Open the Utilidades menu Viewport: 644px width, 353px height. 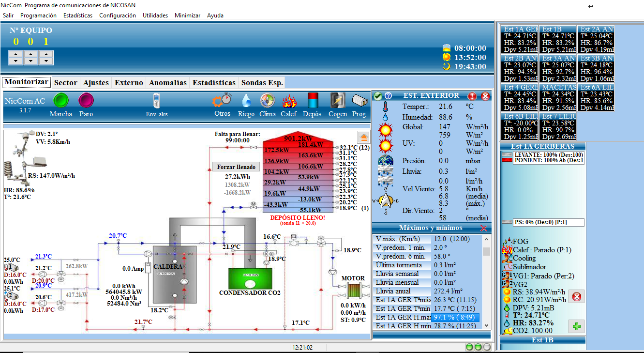click(x=155, y=15)
